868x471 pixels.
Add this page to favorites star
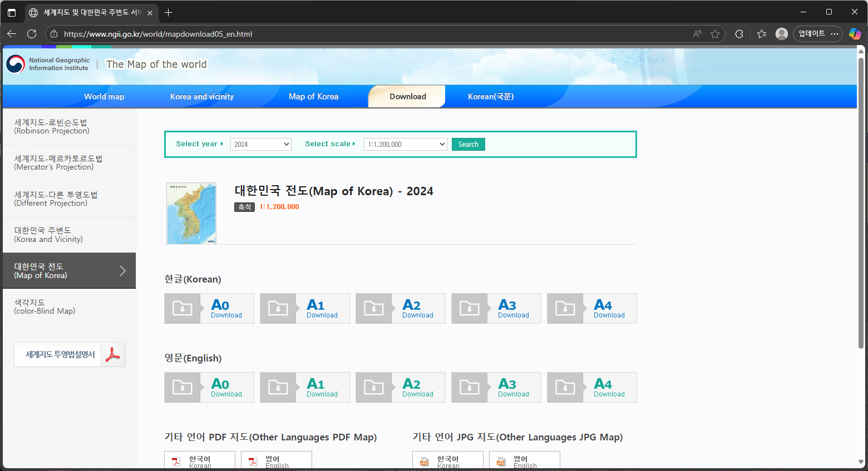pyautogui.click(x=715, y=34)
